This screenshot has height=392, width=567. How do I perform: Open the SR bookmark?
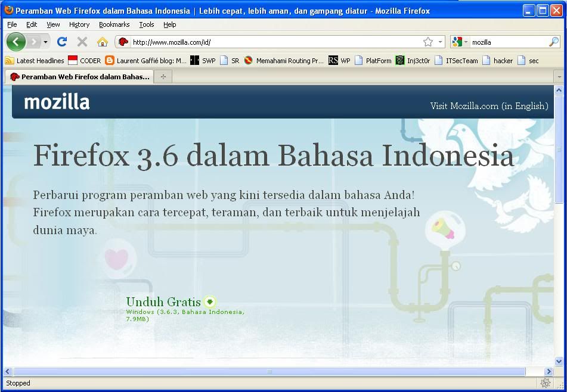(x=230, y=61)
